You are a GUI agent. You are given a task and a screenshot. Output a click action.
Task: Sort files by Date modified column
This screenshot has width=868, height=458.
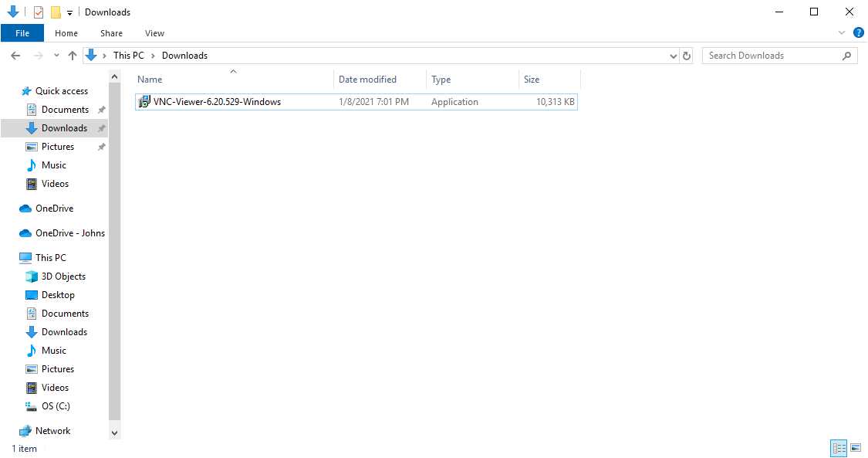(380, 80)
